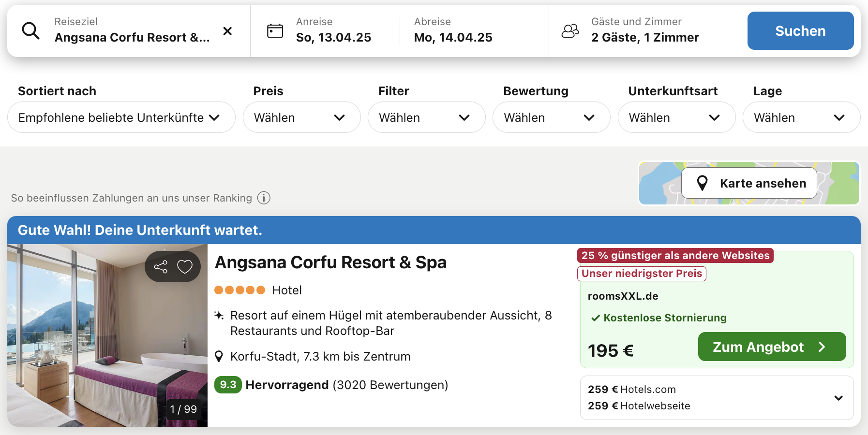The width and height of the screenshot is (868, 435).
Task: Click 25 % günstiger als andere Websites badge
Action: (x=675, y=255)
